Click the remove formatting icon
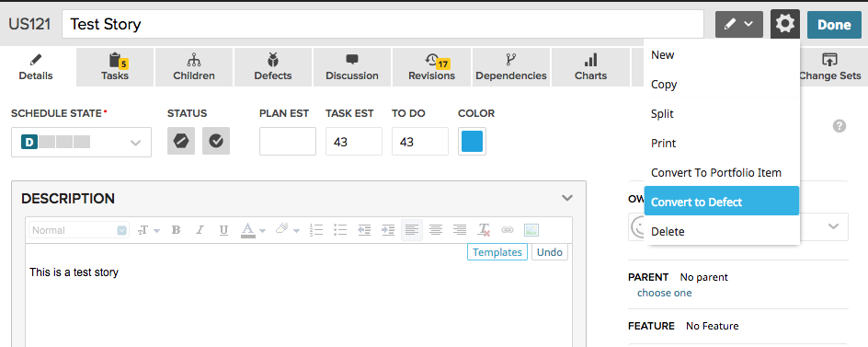 (484, 230)
